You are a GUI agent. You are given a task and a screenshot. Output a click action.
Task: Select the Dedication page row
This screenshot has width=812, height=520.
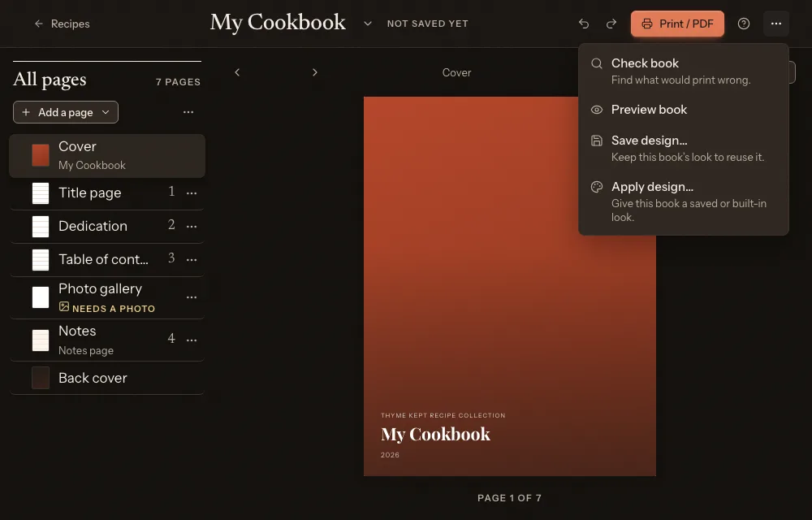[x=107, y=227]
